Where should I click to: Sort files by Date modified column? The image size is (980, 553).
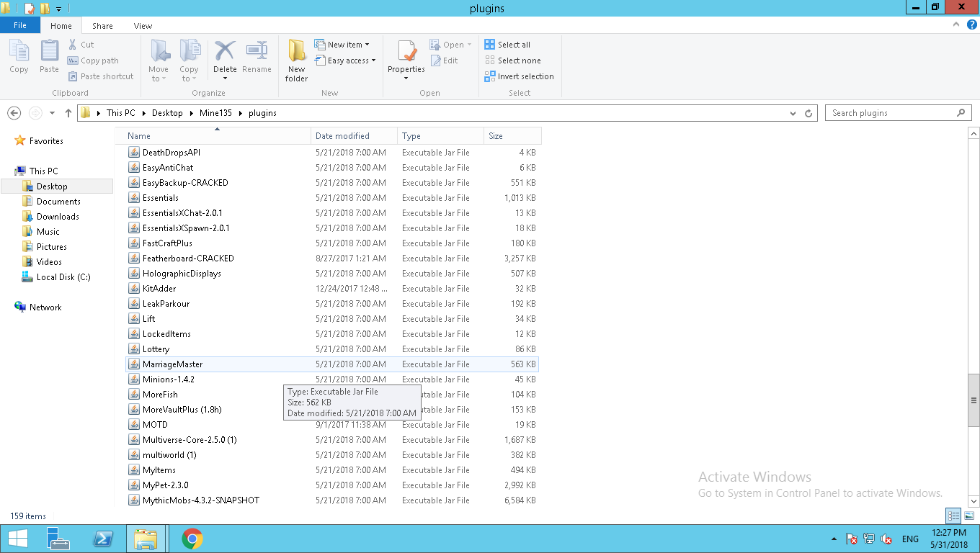[x=342, y=136]
